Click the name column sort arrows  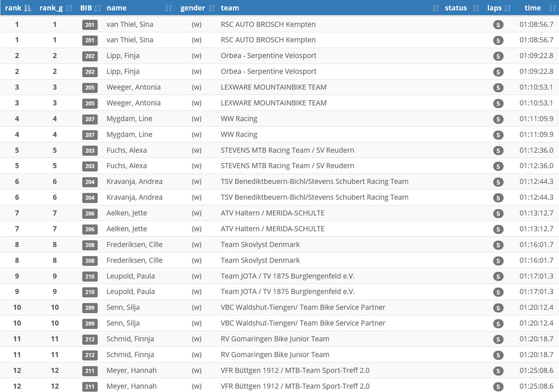click(169, 8)
